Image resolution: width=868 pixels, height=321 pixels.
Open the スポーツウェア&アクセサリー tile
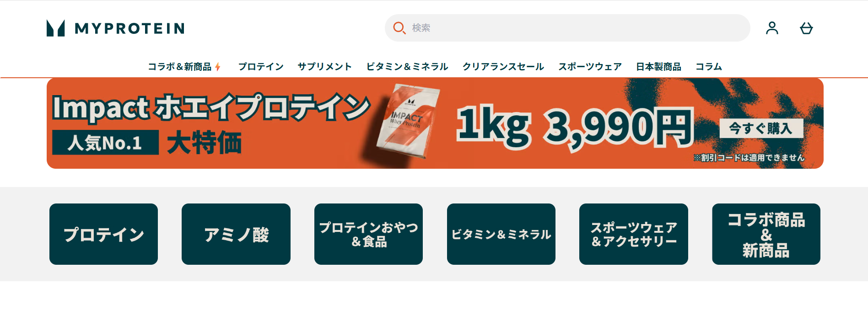[x=634, y=234]
